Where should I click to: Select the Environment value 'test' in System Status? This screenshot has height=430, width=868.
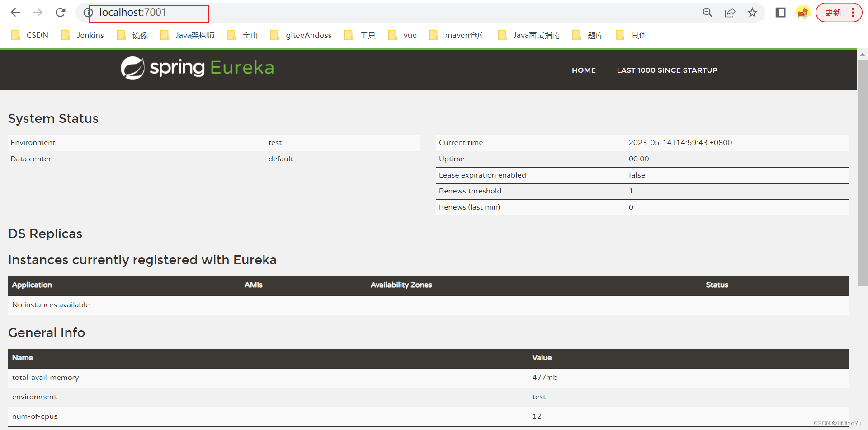[275, 143]
